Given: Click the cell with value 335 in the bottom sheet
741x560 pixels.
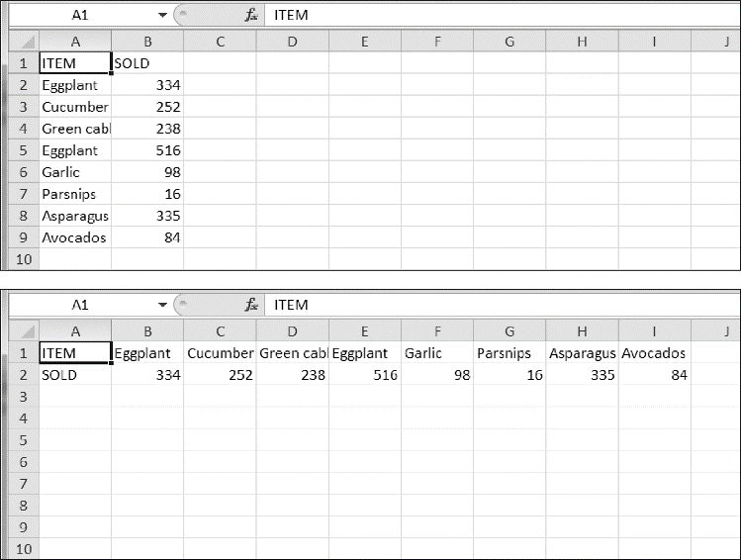Looking at the screenshot, I should click(x=582, y=375).
